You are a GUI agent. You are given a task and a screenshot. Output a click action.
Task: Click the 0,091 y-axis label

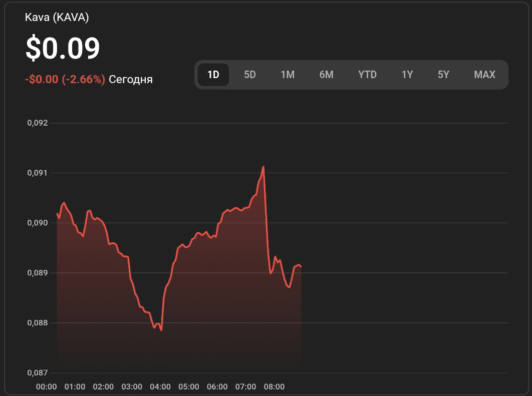(x=38, y=173)
